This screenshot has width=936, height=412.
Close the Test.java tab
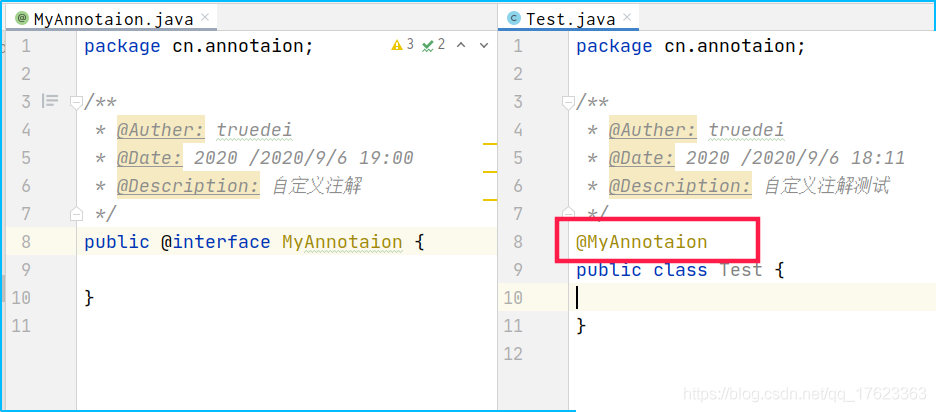coord(627,18)
